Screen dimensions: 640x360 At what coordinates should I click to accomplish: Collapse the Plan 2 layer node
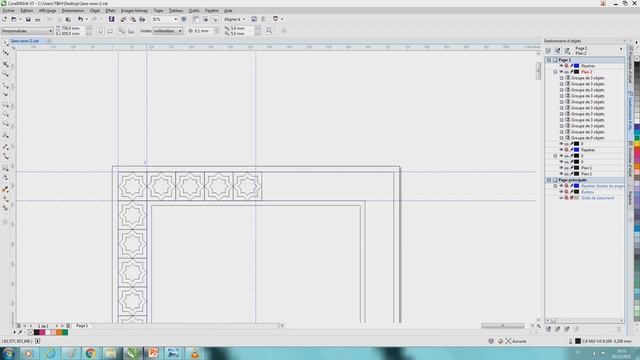point(555,72)
